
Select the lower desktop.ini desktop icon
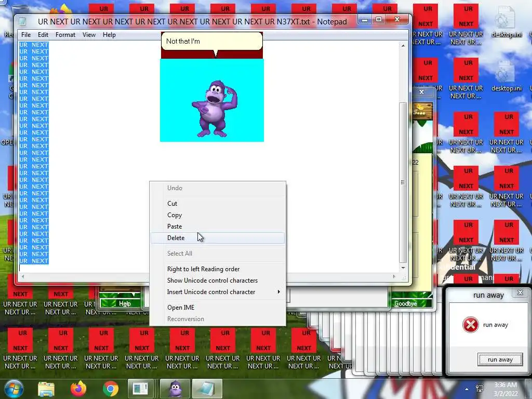[x=506, y=76]
